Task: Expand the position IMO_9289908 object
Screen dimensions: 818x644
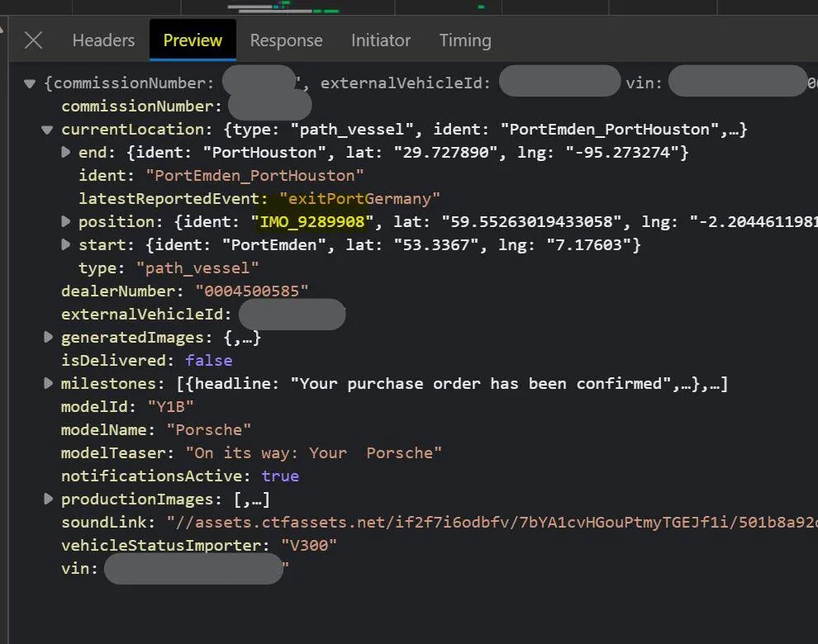Action: (x=66, y=221)
